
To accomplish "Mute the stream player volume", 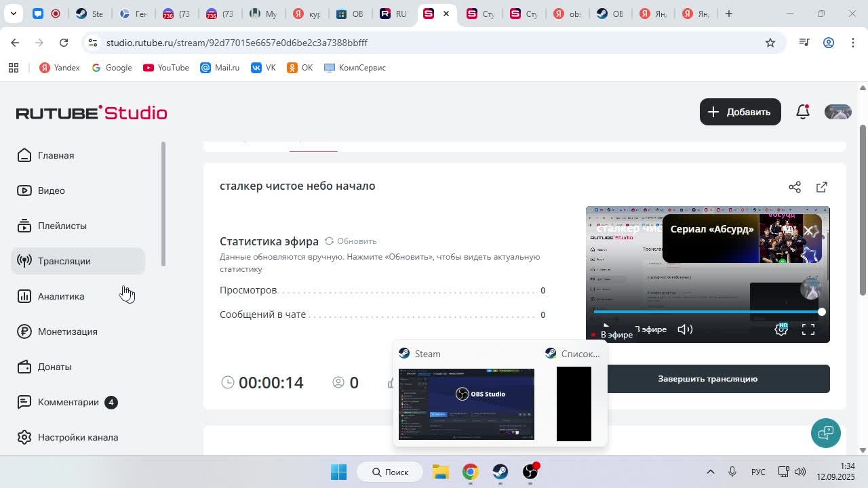I will (x=685, y=329).
